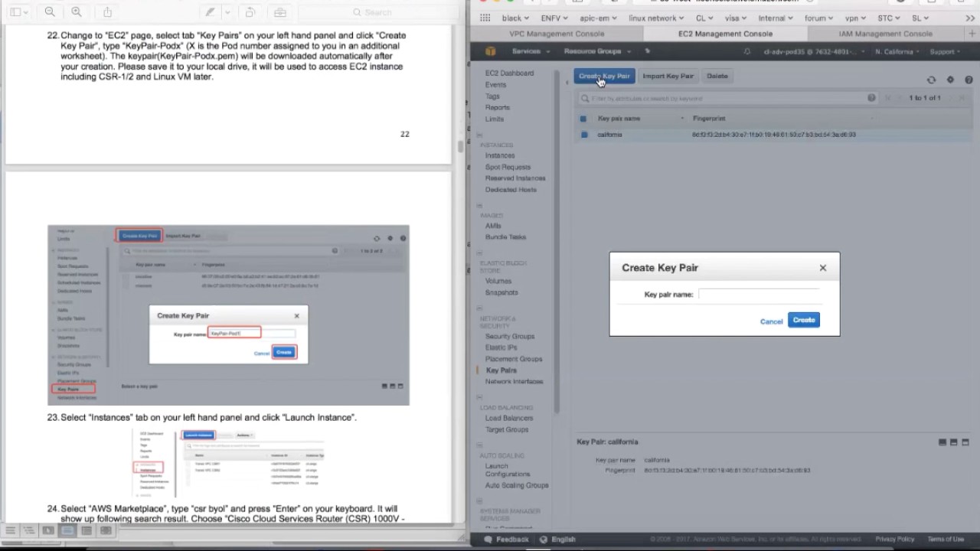The height and width of the screenshot is (551, 980).
Task: Click the Delete key pair button
Action: 717,76
